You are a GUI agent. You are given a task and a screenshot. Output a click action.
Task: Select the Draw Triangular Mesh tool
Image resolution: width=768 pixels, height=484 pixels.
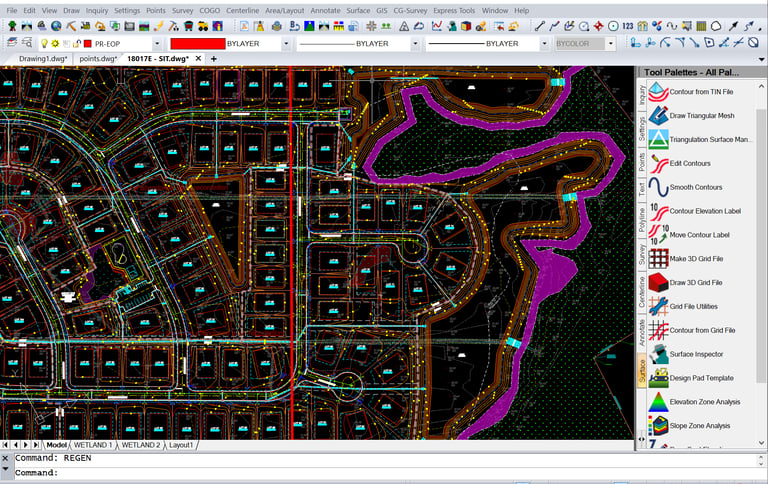[700, 116]
